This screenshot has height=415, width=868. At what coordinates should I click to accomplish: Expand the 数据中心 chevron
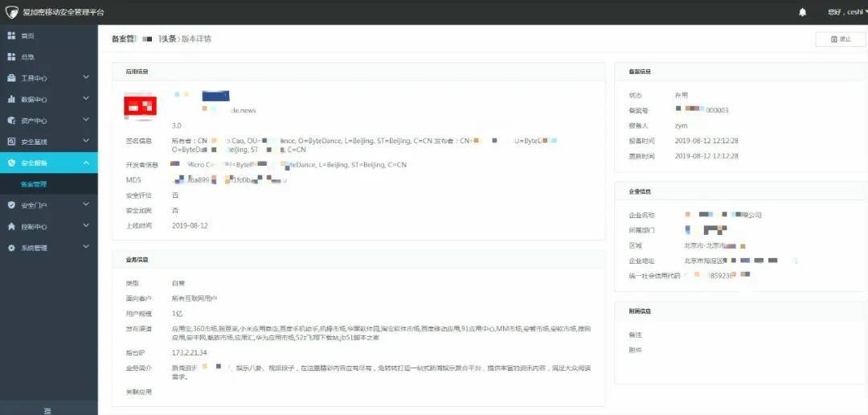86,99
